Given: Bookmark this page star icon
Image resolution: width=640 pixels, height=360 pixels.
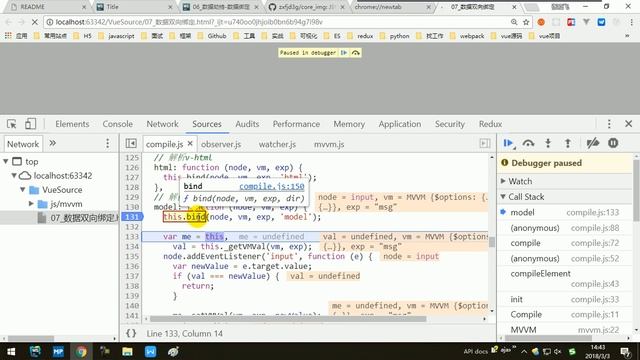Looking at the screenshot, I should click(526, 22).
